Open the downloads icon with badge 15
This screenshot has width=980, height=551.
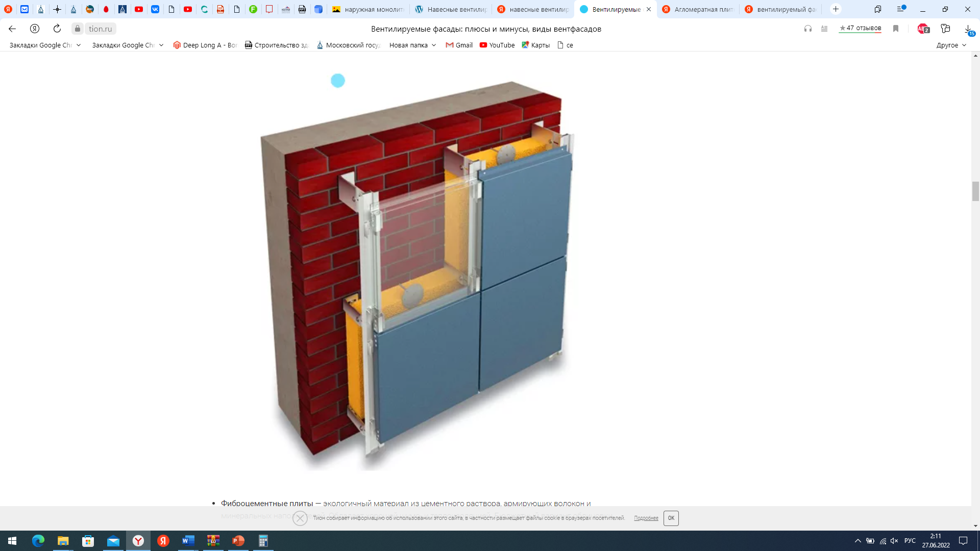(968, 30)
